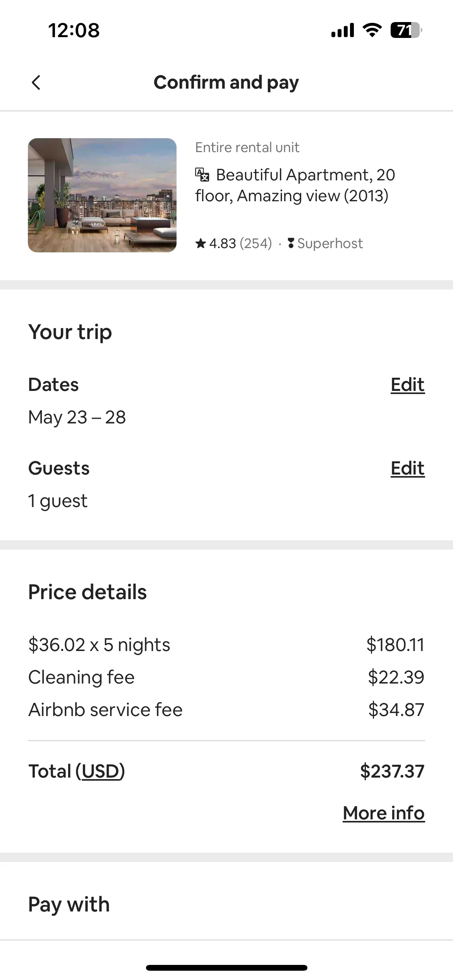Viewport: 453px width, 980px height.
Task: Tap the translation icon beside listing title
Action: coord(202,175)
